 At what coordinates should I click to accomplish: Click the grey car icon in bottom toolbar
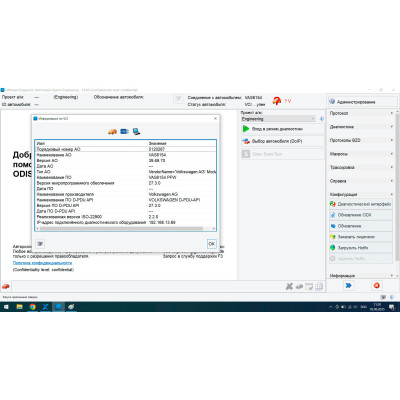(x=299, y=286)
